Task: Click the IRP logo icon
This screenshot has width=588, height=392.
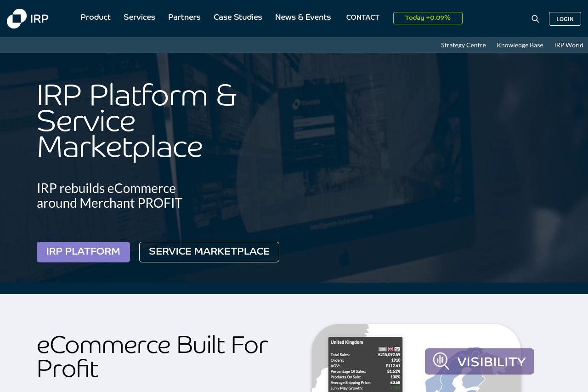Action: coord(17,18)
